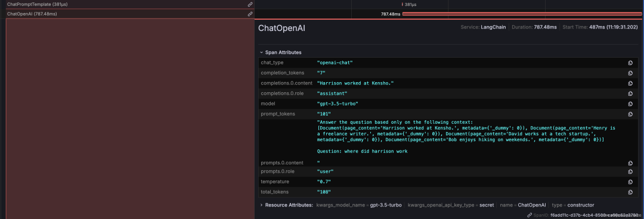Image resolution: width=644 pixels, height=219 pixels.
Task: Click the name = ChatOpenAI resource attribute
Action: [x=523, y=205]
